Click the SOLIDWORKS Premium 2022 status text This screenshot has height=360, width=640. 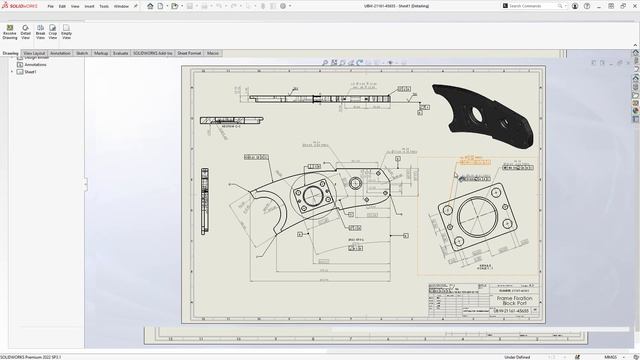pyautogui.click(x=31, y=357)
